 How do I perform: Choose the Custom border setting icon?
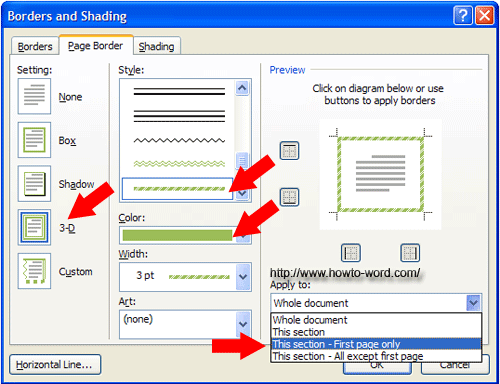click(34, 271)
